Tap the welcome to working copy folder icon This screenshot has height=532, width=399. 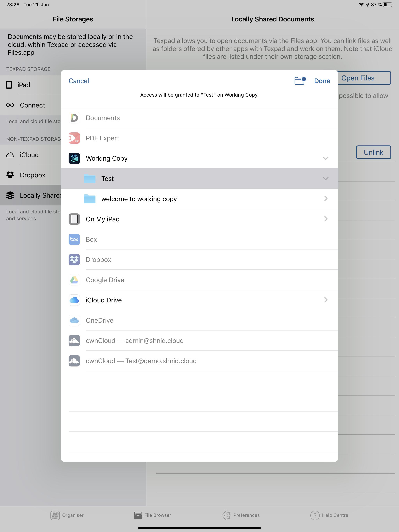90,199
